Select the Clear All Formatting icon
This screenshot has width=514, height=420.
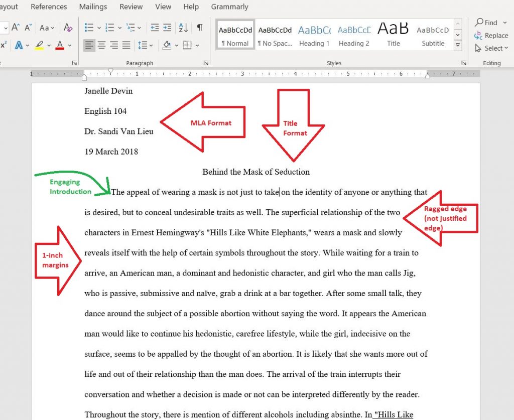click(x=67, y=28)
